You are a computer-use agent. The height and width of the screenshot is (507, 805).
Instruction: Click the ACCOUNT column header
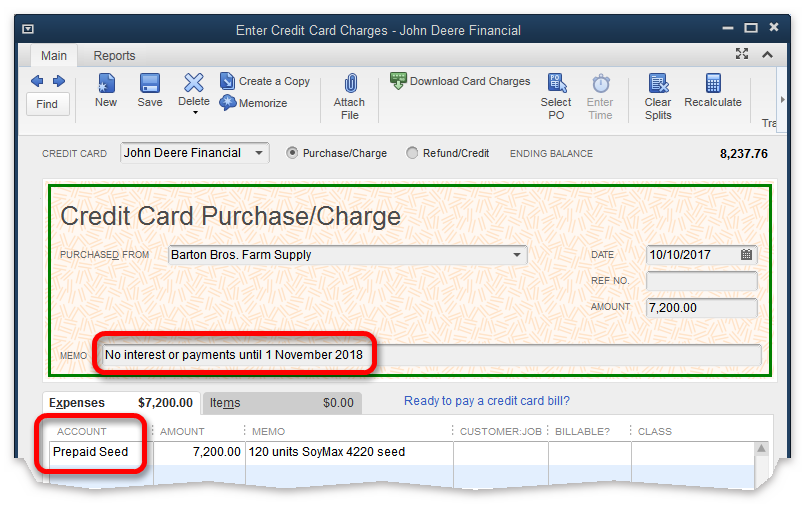point(82,432)
